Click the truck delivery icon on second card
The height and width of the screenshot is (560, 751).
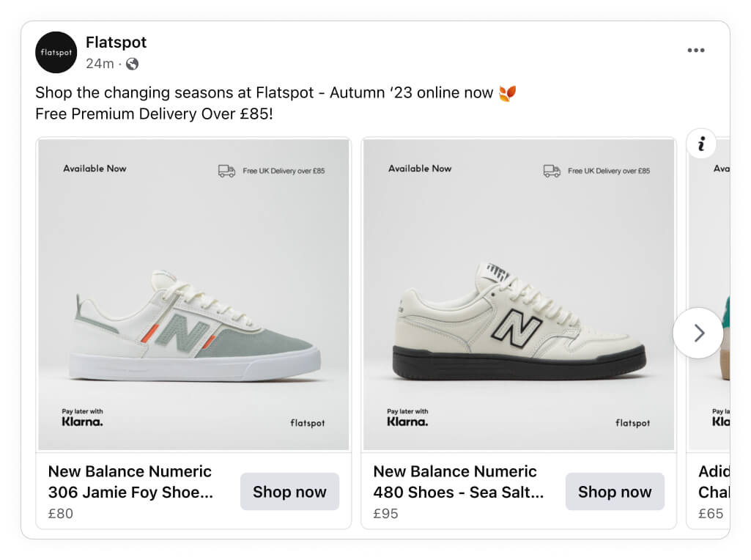551,169
